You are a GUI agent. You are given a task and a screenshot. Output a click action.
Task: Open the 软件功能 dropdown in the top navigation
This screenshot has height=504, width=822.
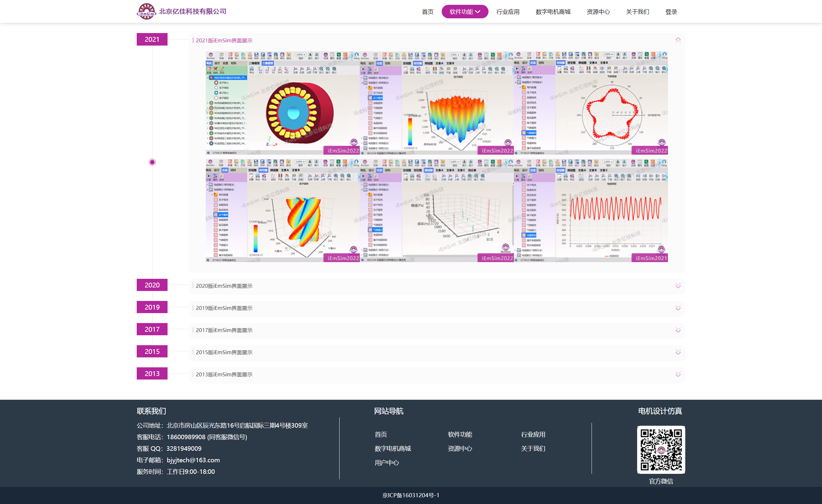465,12
